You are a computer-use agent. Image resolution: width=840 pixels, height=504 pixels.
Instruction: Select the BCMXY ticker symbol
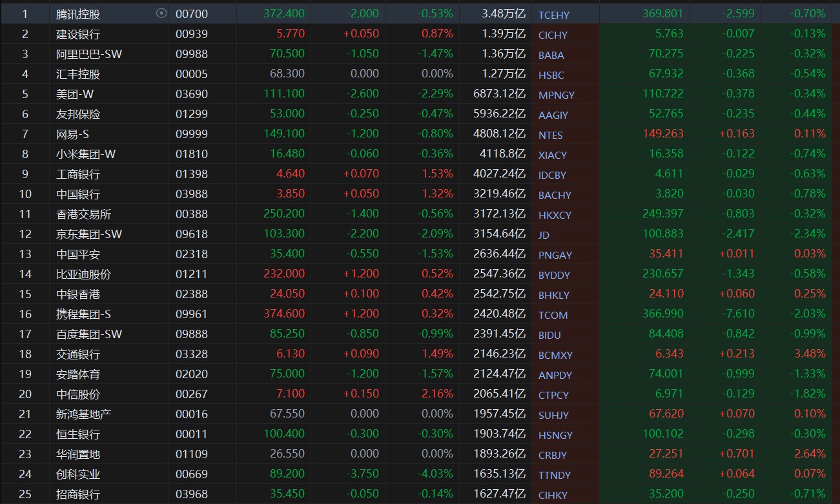click(555, 355)
